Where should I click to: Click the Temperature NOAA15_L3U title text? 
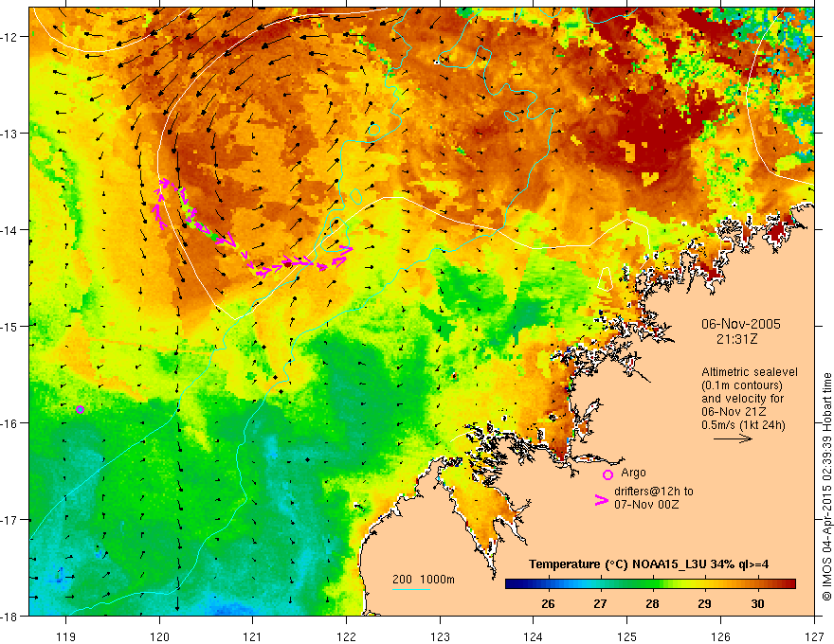click(x=648, y=564)
